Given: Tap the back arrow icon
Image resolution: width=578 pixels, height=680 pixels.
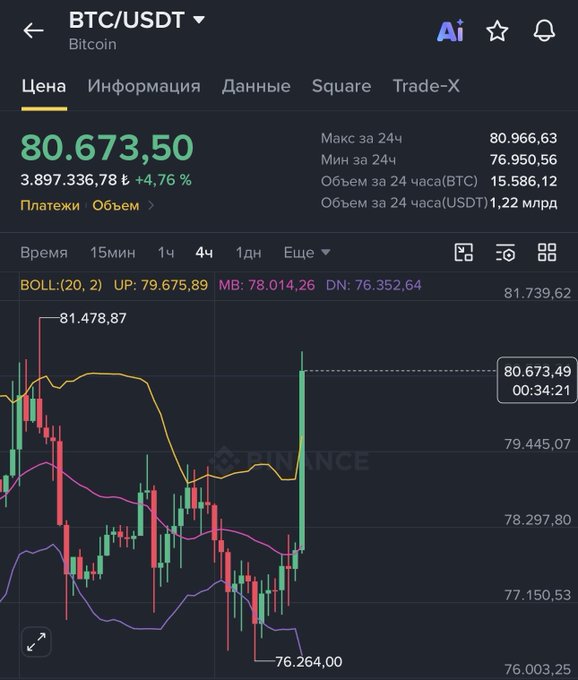Looking at the screenshot, I should 33,31.
